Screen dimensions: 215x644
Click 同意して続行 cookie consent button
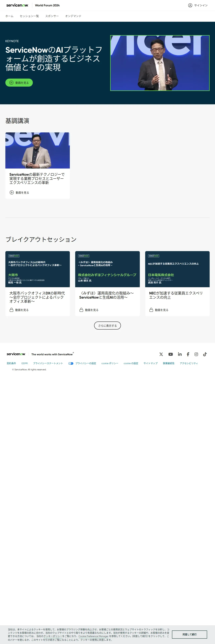(x=190, y=634)
